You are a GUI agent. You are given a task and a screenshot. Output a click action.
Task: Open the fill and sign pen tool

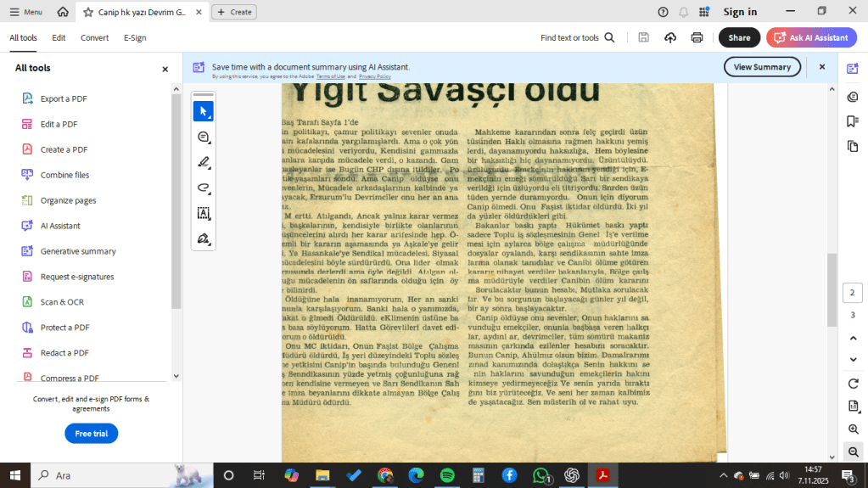pyautogui.click(x=204, y=238)
